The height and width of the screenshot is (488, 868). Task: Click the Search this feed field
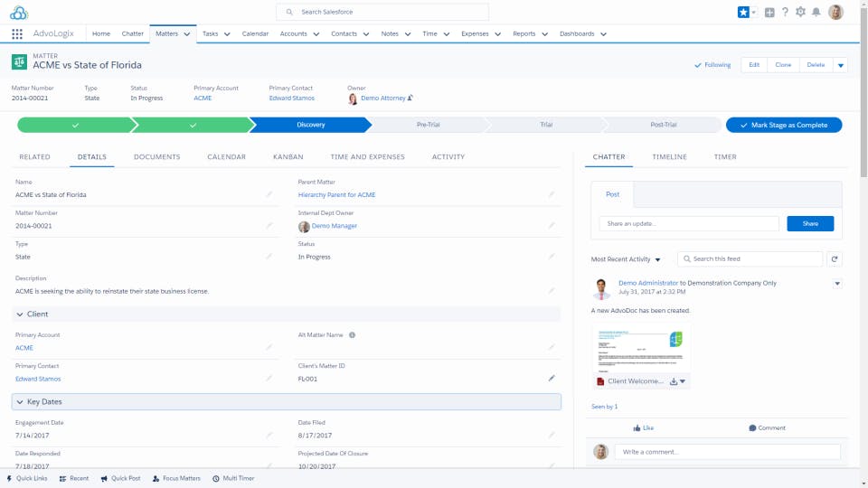point(750,259)
